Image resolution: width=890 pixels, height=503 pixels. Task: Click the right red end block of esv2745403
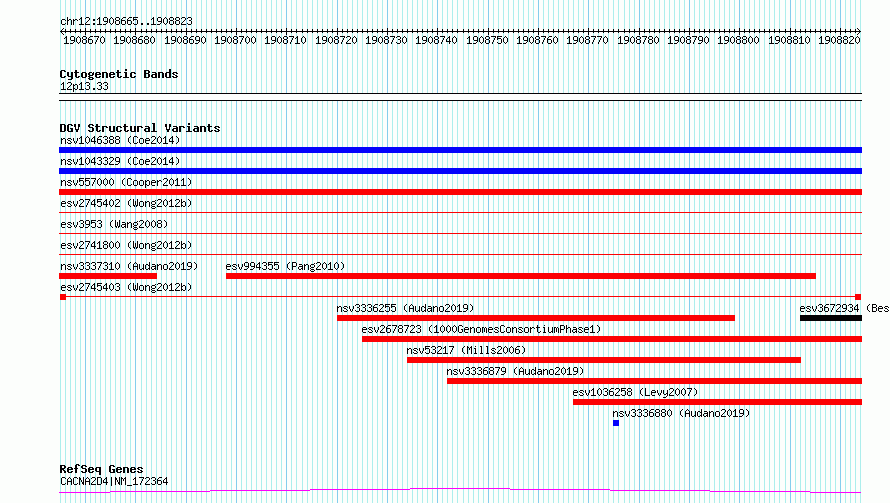point(858,297)
